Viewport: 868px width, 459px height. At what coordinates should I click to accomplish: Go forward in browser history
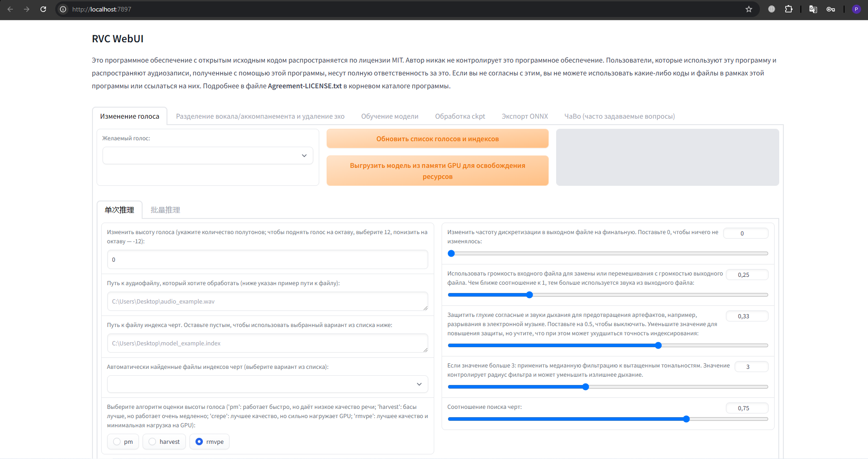pos(27,9)
